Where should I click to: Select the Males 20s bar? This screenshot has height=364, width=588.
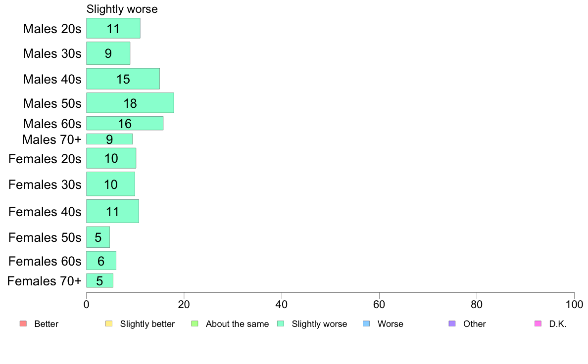click(113, 28)
